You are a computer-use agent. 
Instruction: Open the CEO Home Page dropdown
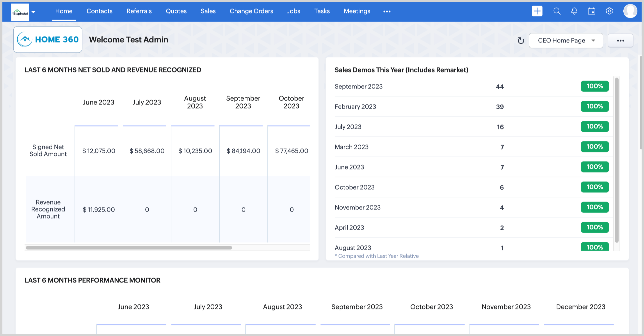(566, 41)
